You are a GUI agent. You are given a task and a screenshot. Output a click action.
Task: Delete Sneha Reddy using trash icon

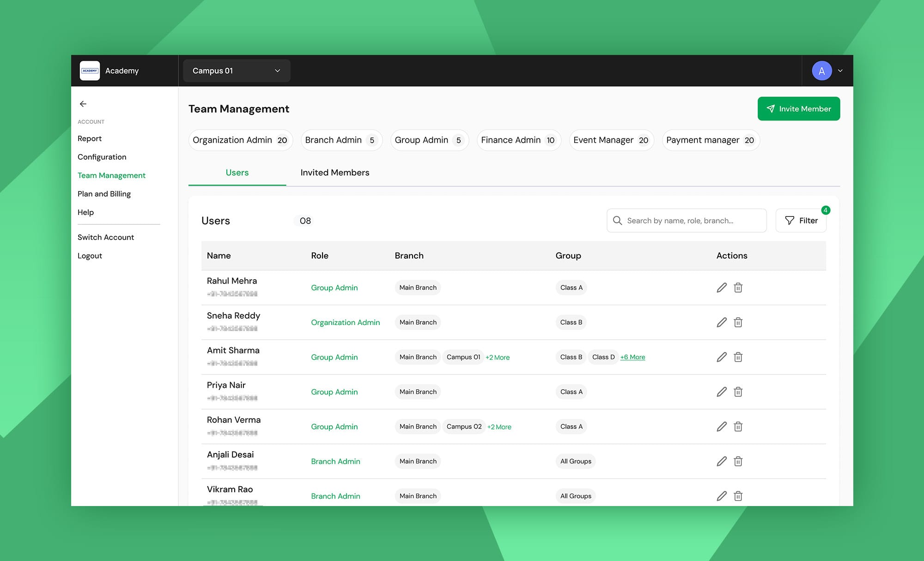pos(738,322)
